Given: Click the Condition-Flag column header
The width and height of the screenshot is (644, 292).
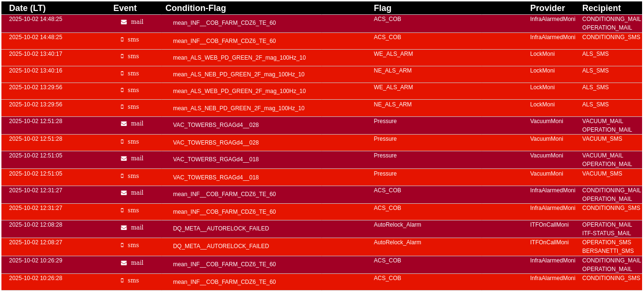Looking at the screenshot, I should tap(195, 8).
